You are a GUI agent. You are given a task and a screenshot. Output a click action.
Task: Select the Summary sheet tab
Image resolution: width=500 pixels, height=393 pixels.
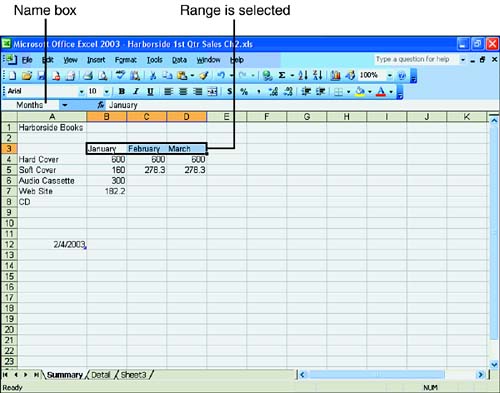point(64,375)
